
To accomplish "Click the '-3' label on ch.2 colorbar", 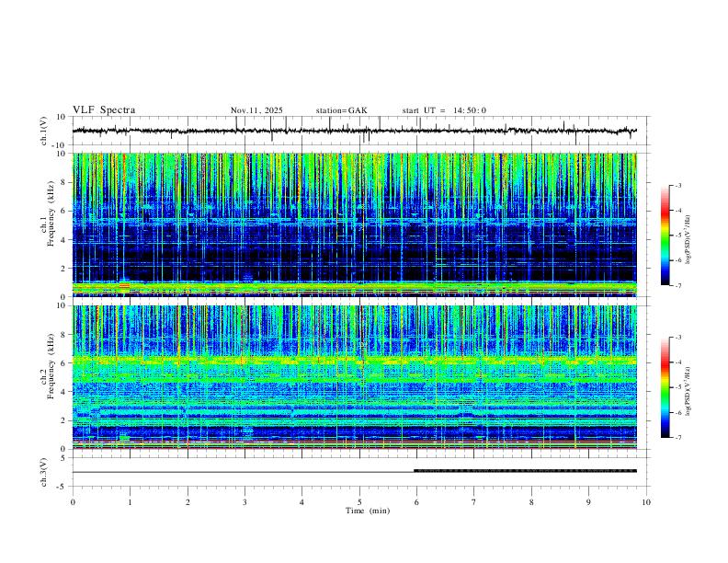I will (677, 338).
